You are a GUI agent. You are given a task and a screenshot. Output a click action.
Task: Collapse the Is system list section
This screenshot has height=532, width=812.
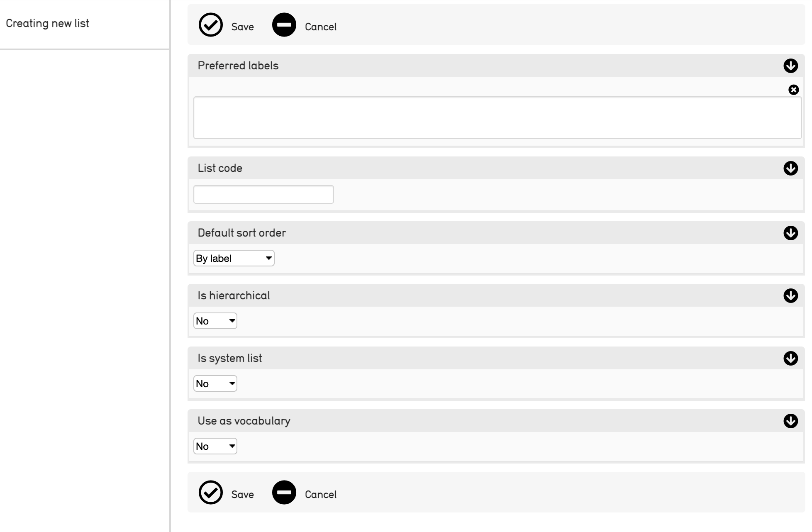tap(790, 358)
